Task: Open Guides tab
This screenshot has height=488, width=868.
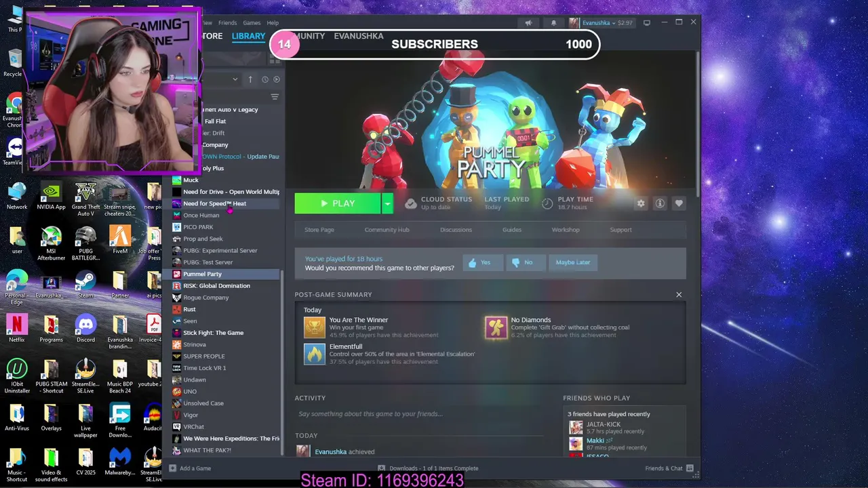Action: click(512, 230)
